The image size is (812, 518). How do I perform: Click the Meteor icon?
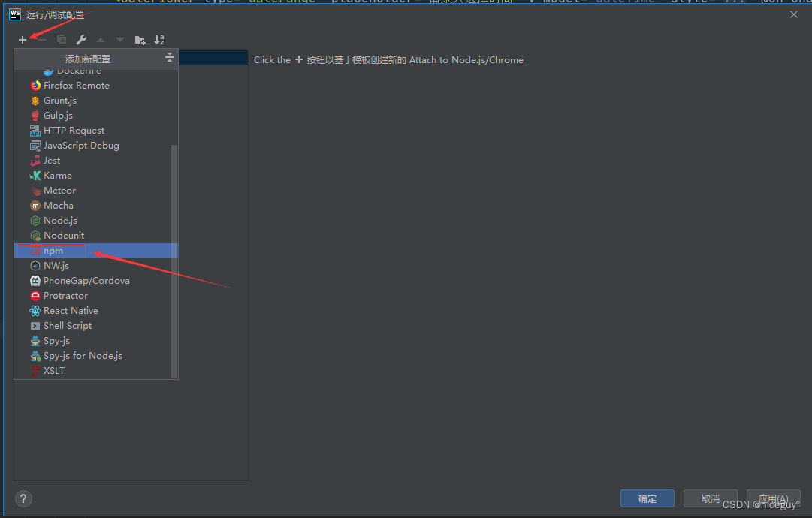point(35,191)
